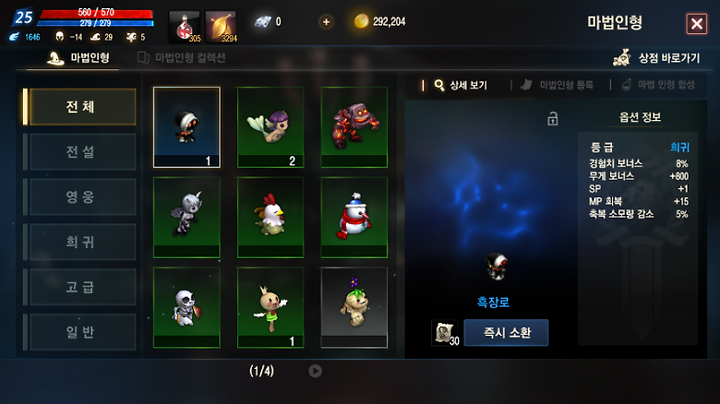Click the red health potion icon
Viewport: 720px width, 404px height.
point(185,27)
